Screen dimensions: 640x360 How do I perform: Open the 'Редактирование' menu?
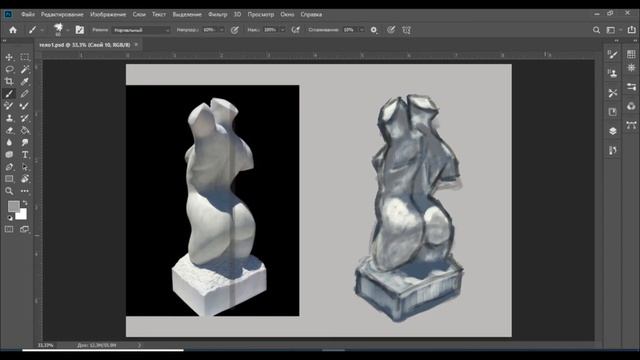coord(62,14)
